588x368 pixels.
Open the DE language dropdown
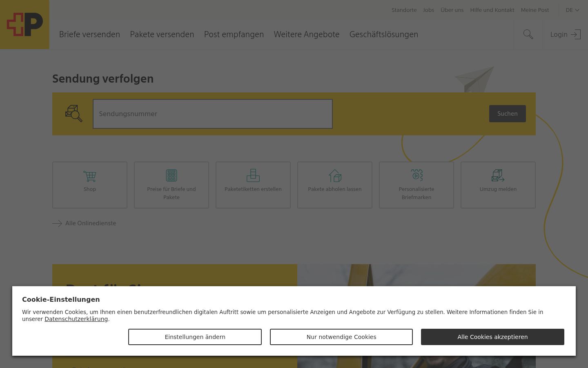point(572,10)
